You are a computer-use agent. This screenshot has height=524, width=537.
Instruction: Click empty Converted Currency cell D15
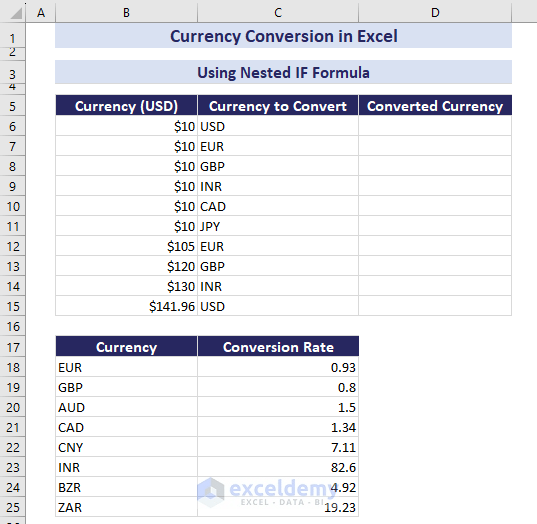coord(435,306)
